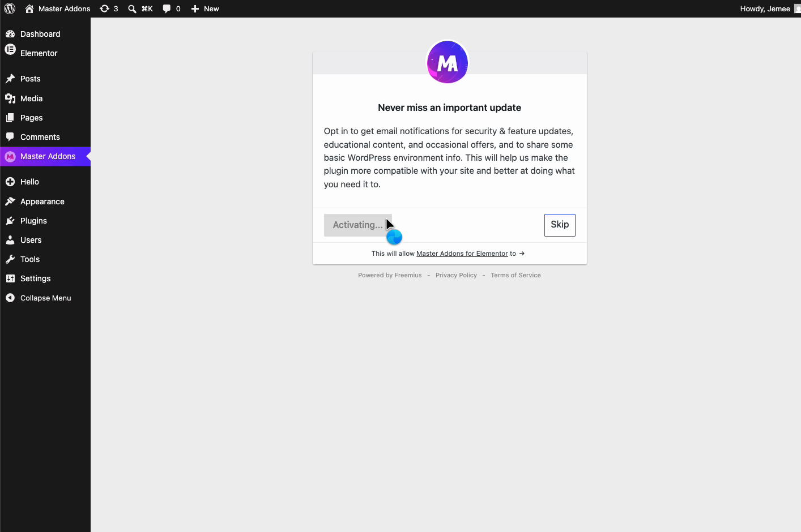Click the Posts pushpin icon

[10, 79]
